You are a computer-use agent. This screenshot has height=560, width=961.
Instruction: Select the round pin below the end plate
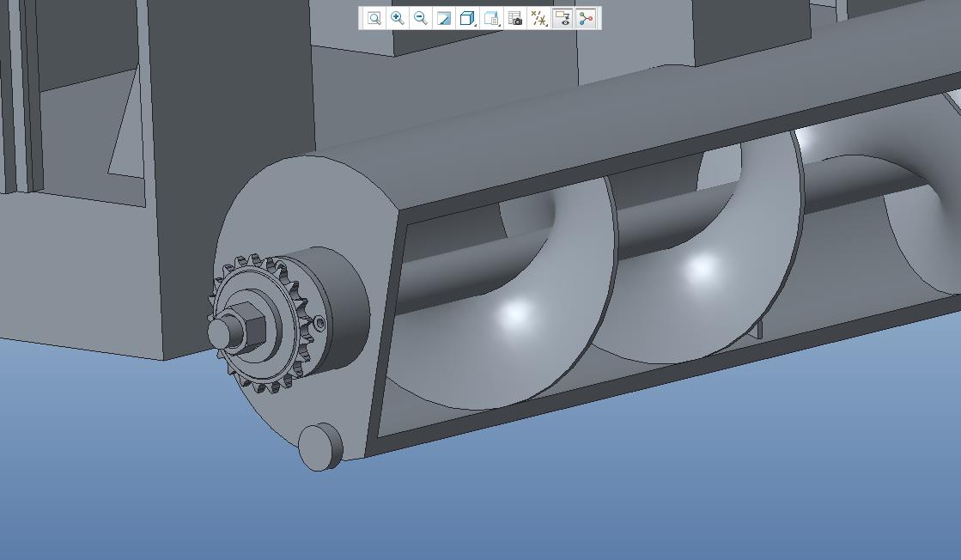point(320,447)
